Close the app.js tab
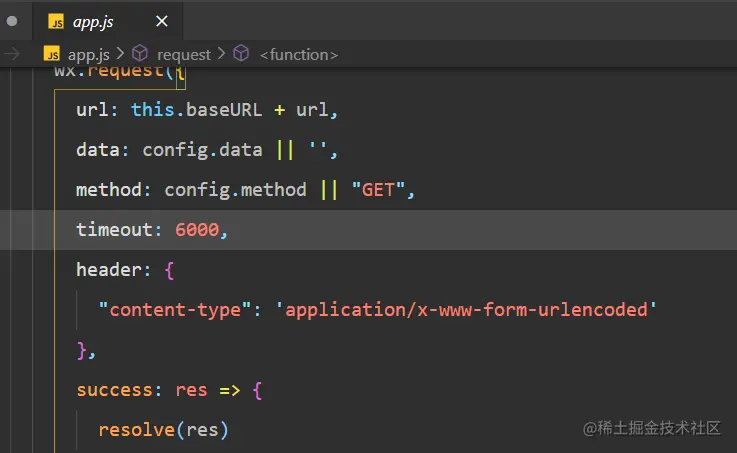 coord(162,21)
